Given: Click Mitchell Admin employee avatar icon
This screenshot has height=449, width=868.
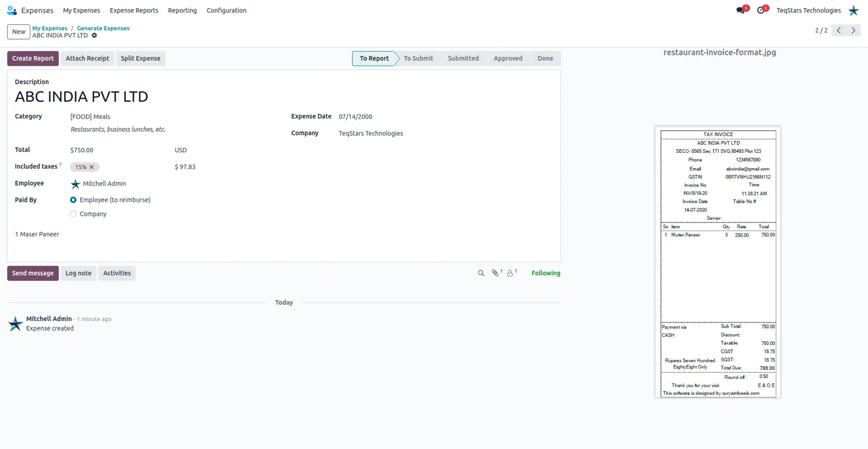Looking at the screenshot, I should pyautogui.click(x=75, y=184).
